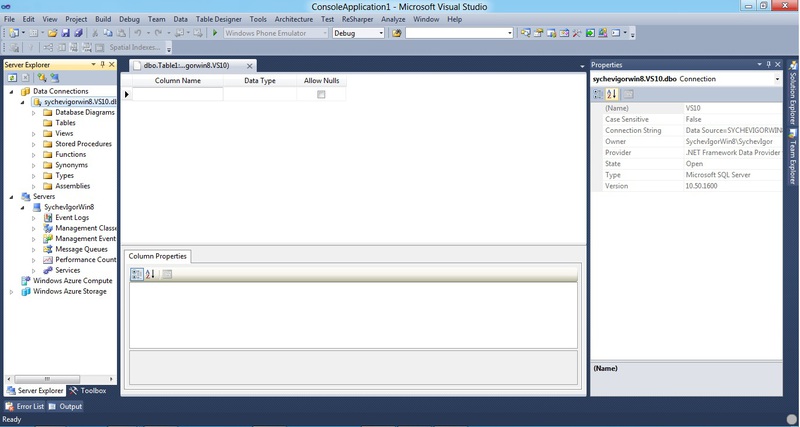Click the Save All icon
The height and width of the screenshot is (427, 800).
coord(78,33)
